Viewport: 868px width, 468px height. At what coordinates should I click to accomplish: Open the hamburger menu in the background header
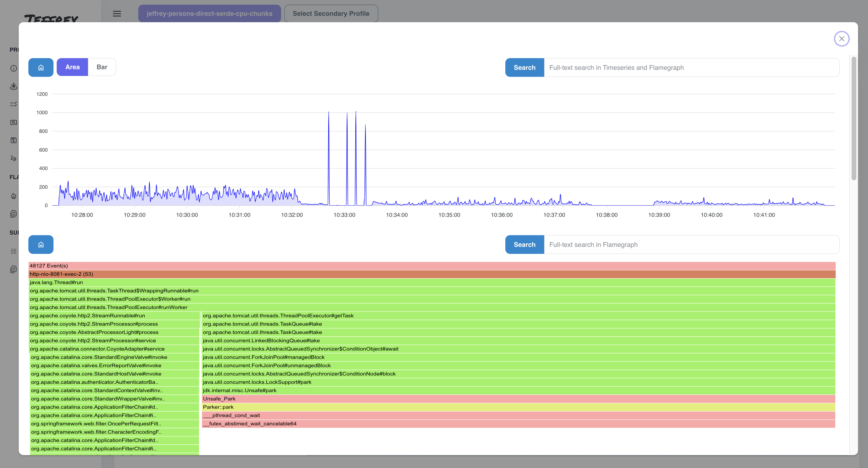click(x=117, y=13)
